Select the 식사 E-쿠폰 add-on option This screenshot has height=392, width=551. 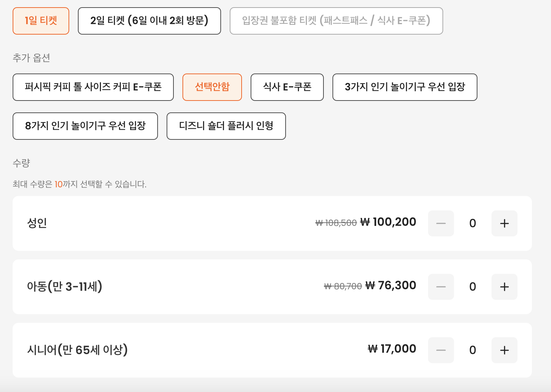point(287,87)
